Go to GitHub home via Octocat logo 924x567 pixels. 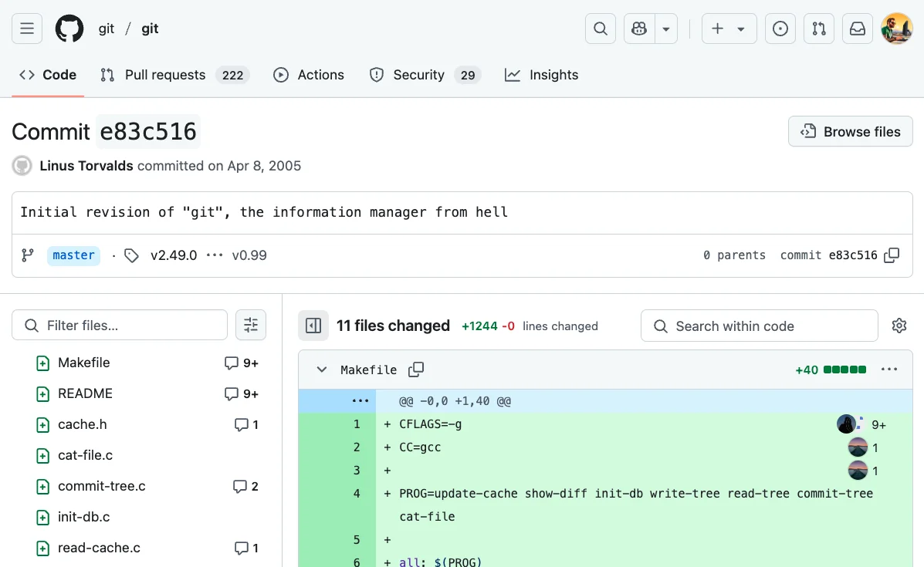click(x=69, y=29)
